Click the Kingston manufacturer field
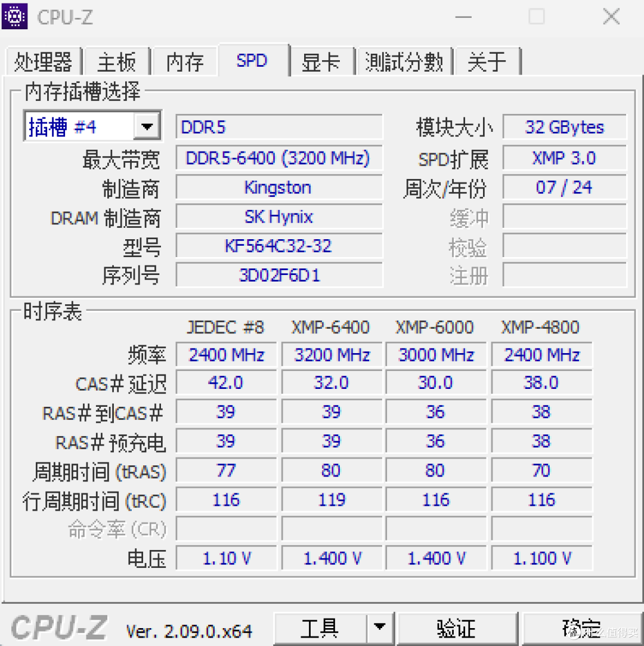This screenshot has width=644, height=646. (279, 187)
